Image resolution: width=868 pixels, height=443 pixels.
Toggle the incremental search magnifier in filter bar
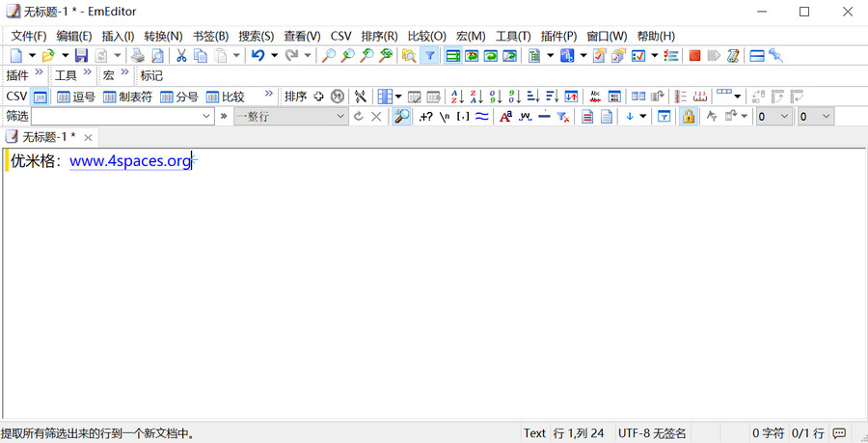click(401, 117)
